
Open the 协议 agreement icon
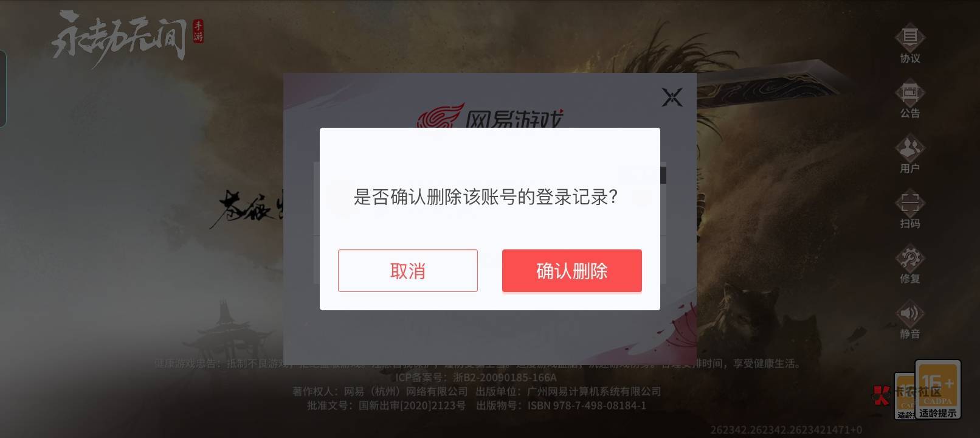pos(910,44)
